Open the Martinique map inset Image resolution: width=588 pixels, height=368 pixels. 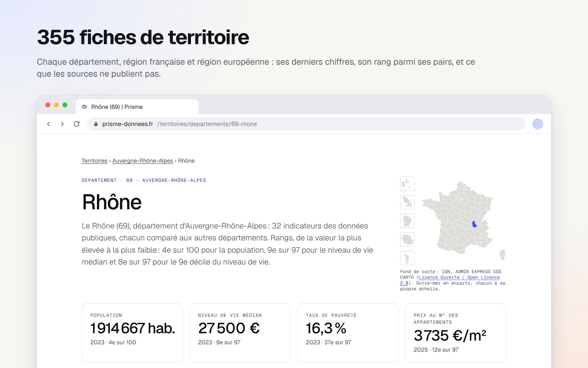(x=407, y=202)
